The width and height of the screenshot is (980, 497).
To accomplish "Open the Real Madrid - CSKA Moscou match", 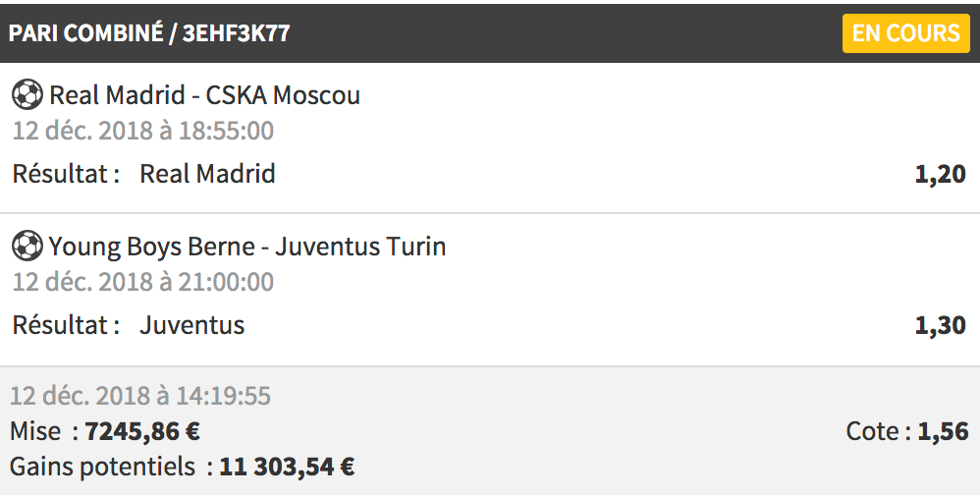I will [x=204, y=95].
